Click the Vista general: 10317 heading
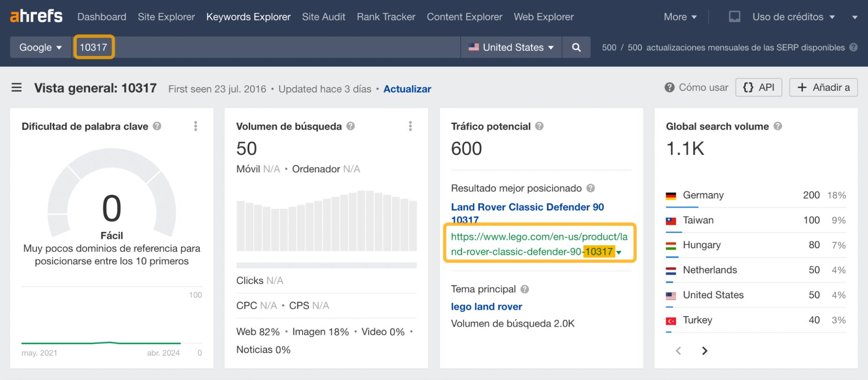Image resolution: width=868 pixels, height=380 pixels. (96, 88)
